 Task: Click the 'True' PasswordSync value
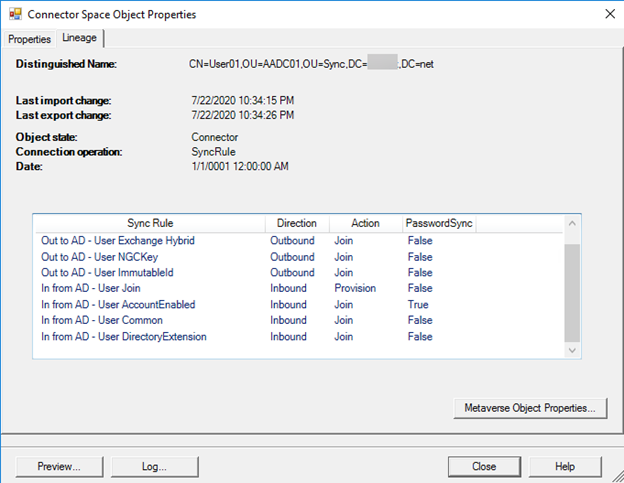[418, 305]
